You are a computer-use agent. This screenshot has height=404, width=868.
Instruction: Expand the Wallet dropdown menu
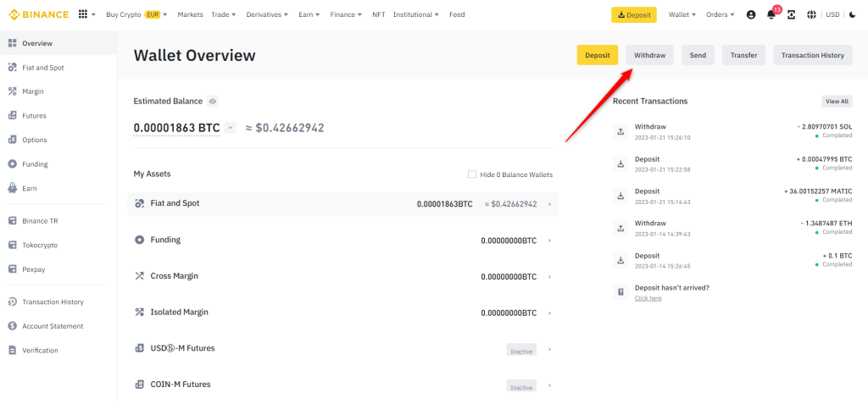[682, 15]
